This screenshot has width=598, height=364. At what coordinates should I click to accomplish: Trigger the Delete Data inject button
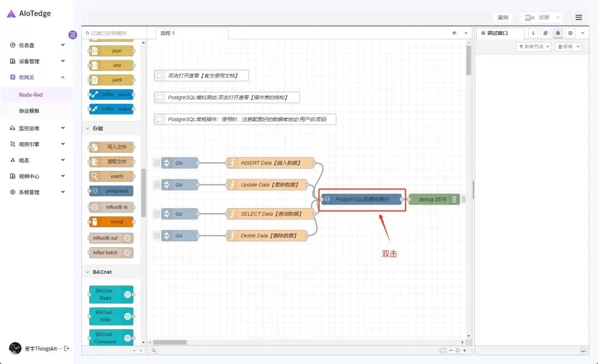[157, 236]
